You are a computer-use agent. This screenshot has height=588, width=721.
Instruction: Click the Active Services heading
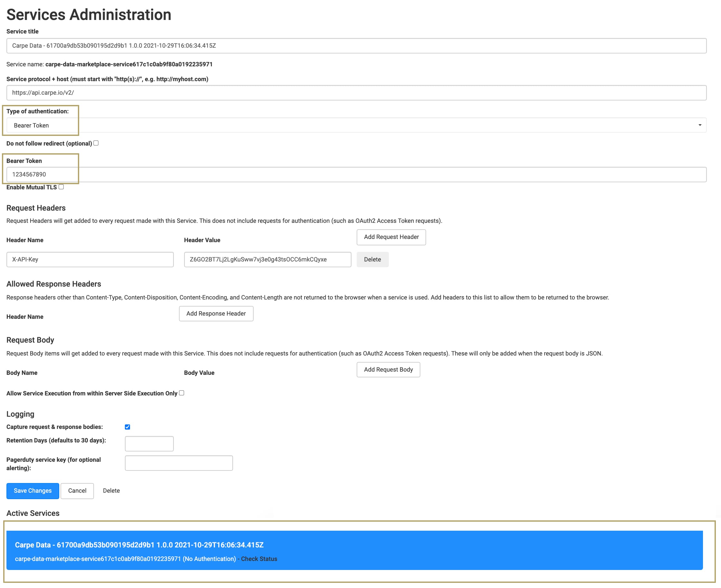33,513
